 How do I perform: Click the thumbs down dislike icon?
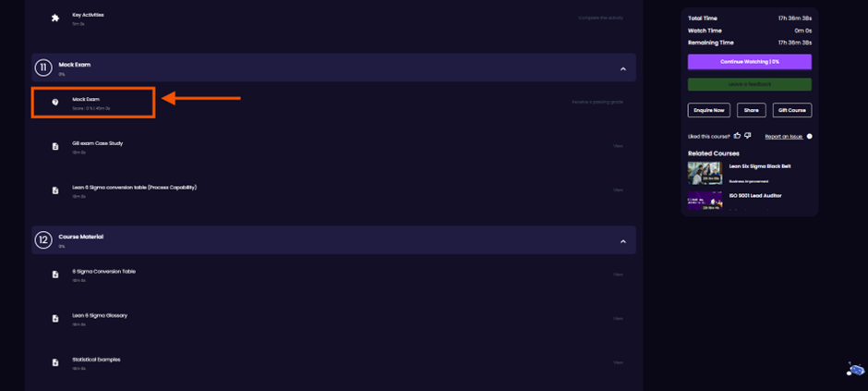tap(747, 136)
